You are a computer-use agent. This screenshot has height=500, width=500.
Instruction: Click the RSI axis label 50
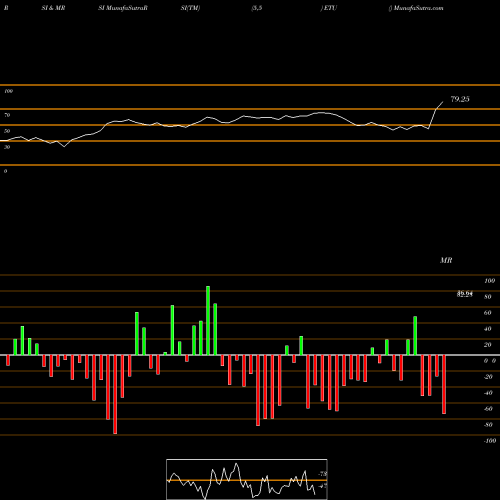[7, 131]
